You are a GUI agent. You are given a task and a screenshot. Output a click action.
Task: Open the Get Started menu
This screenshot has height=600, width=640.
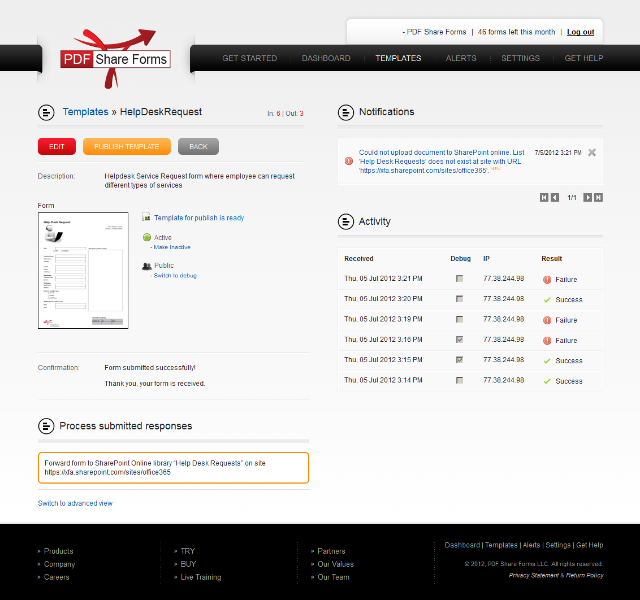point(249,58)
